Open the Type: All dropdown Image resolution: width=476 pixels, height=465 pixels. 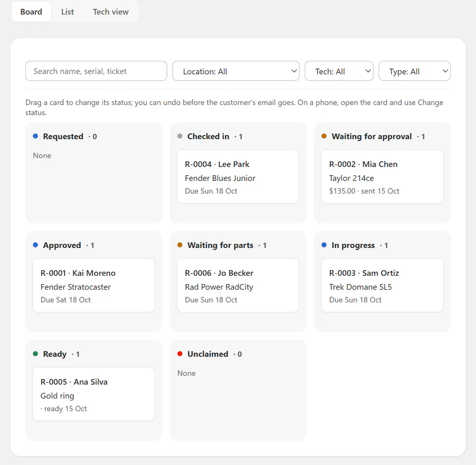coord(415,71)
